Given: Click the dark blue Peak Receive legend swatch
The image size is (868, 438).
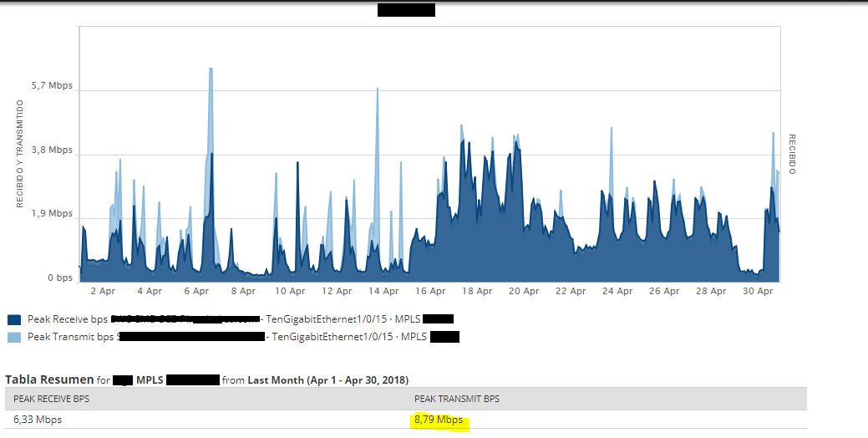Looking at the screenshot, I should coord(14,319).
